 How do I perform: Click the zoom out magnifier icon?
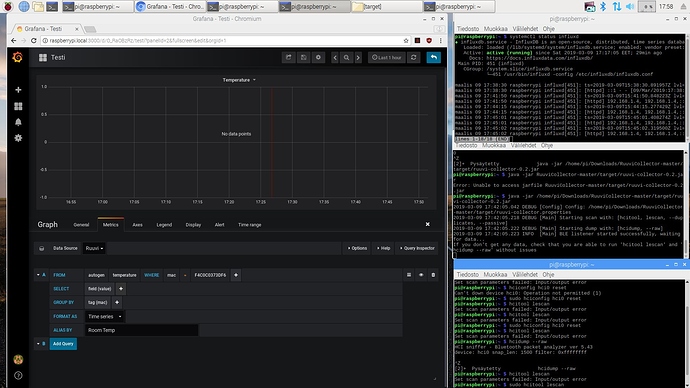(x=346, y=57)
